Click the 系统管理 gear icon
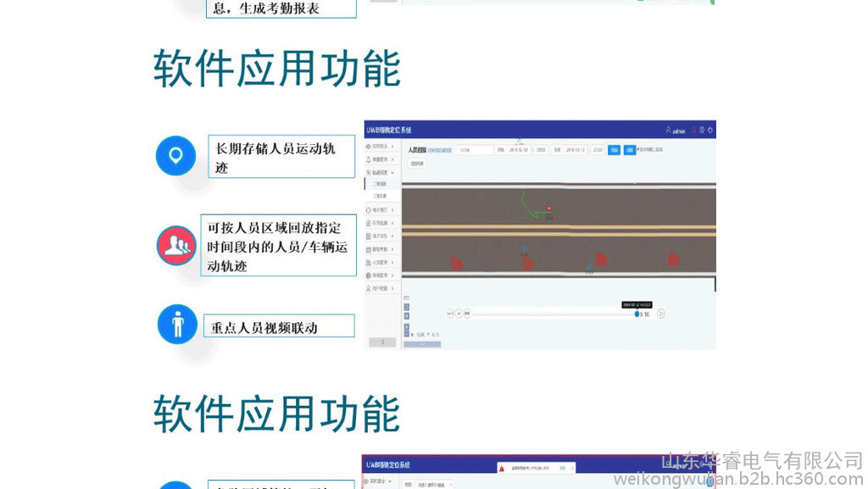This screenshot has width=868, height=489. [x=369, y=275]
